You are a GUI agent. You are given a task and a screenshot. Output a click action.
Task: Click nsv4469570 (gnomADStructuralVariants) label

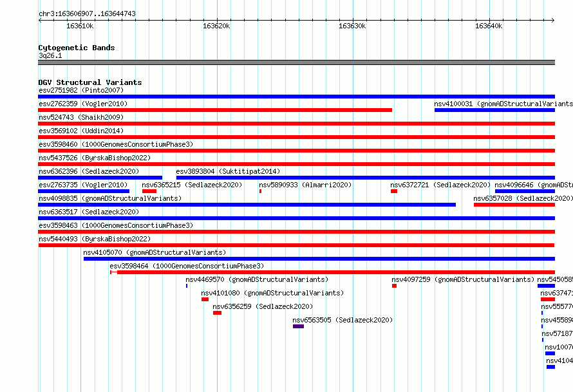coord(257,279)
